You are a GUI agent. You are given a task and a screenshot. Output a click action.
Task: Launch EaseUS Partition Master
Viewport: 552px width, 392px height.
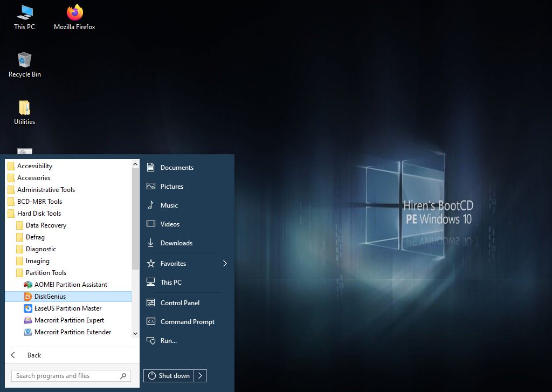pyautogui.click(x=67, y=308)
